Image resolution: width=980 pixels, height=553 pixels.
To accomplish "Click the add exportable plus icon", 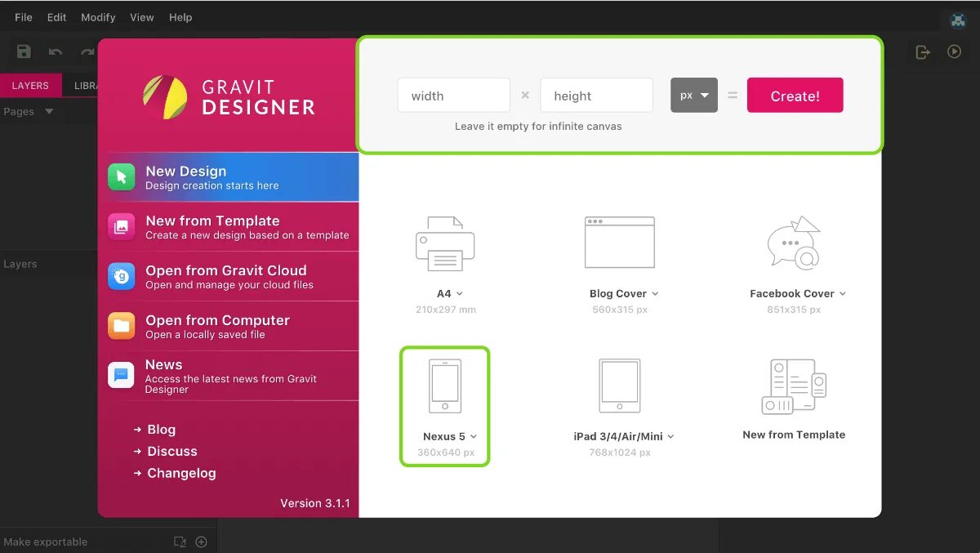I will pyautogui.click(x=202, y=542).
